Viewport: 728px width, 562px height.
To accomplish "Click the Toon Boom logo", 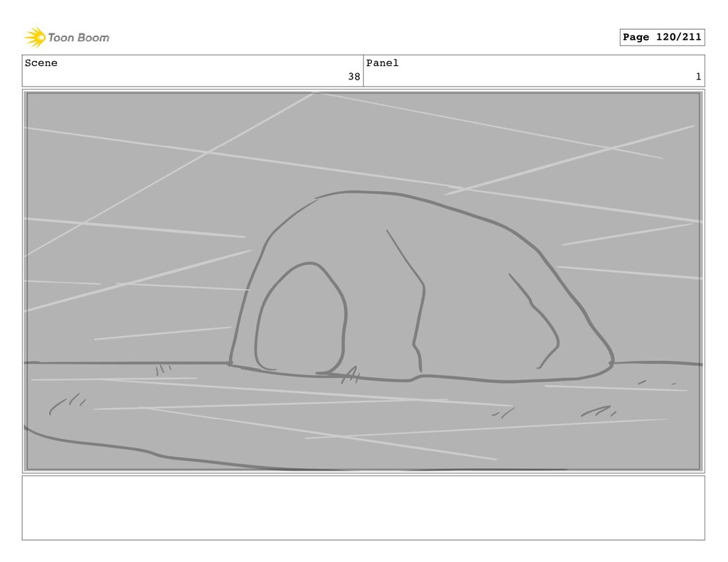I will pyautogui.click(x=67, y=38).
